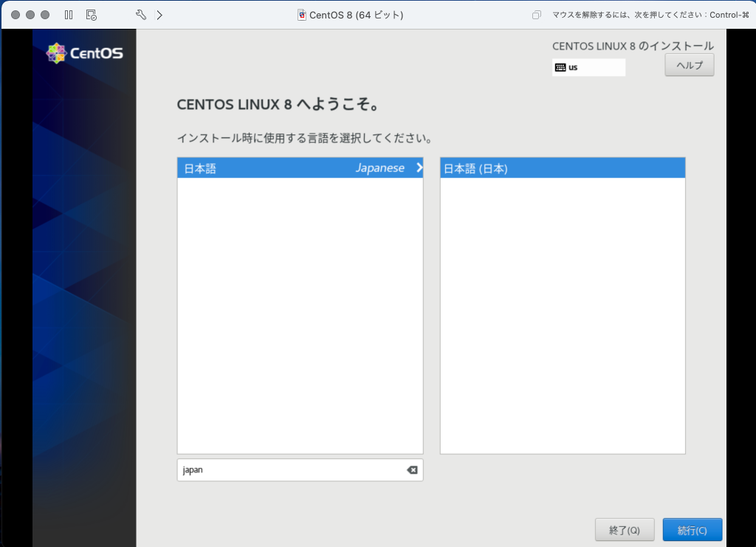756x547 pixels.
Task: Open the keyboard layout selector box
Action: pyautogui.click(x=588, y=67)
